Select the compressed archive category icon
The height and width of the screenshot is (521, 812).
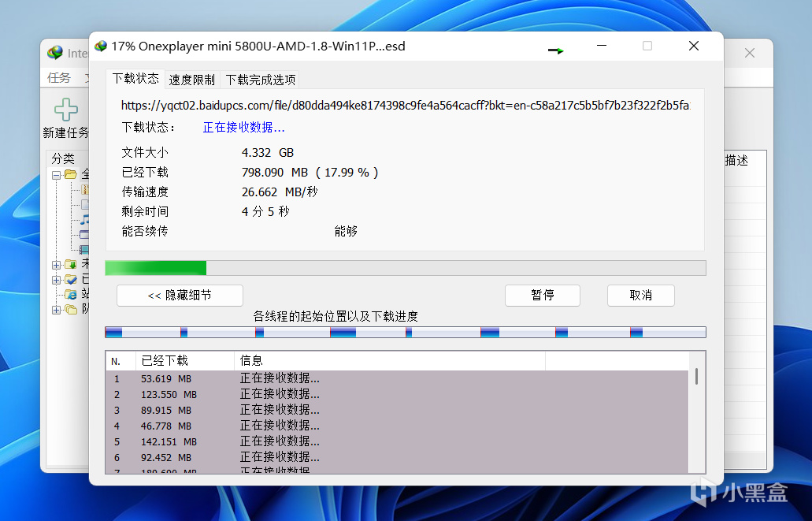coord(85,189)
